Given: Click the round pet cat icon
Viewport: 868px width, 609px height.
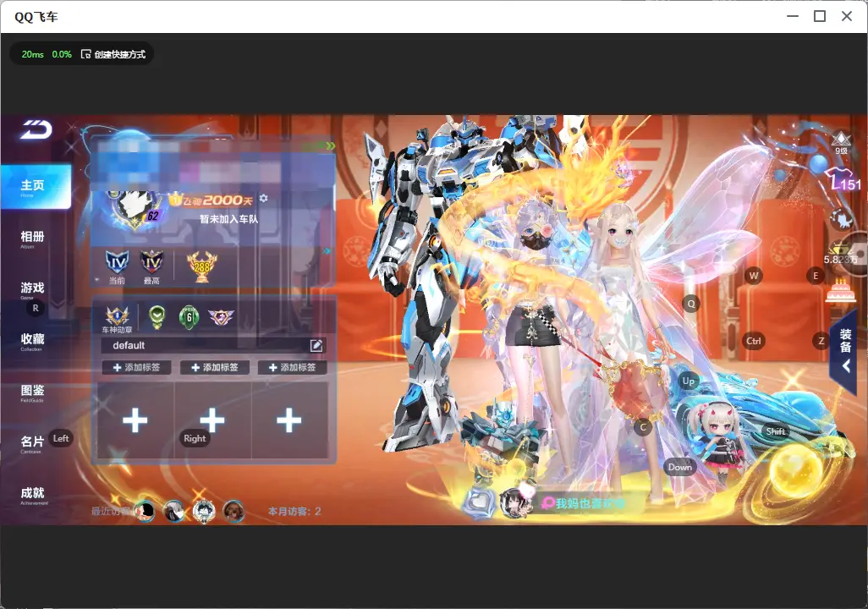Looking at the screenshot, I should pos(842,219).
